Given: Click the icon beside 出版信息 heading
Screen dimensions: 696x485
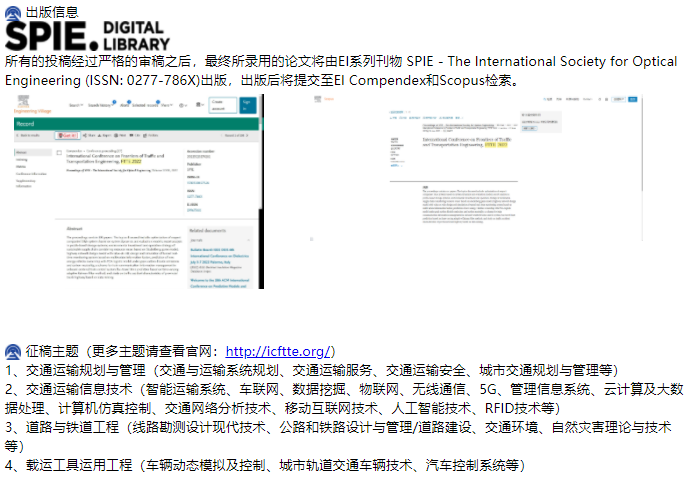Looking at the screenshot, I should point(13,13).
